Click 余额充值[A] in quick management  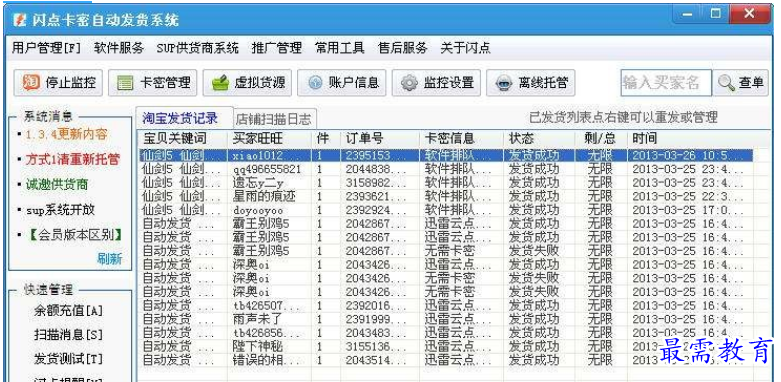tap(68, 312)
